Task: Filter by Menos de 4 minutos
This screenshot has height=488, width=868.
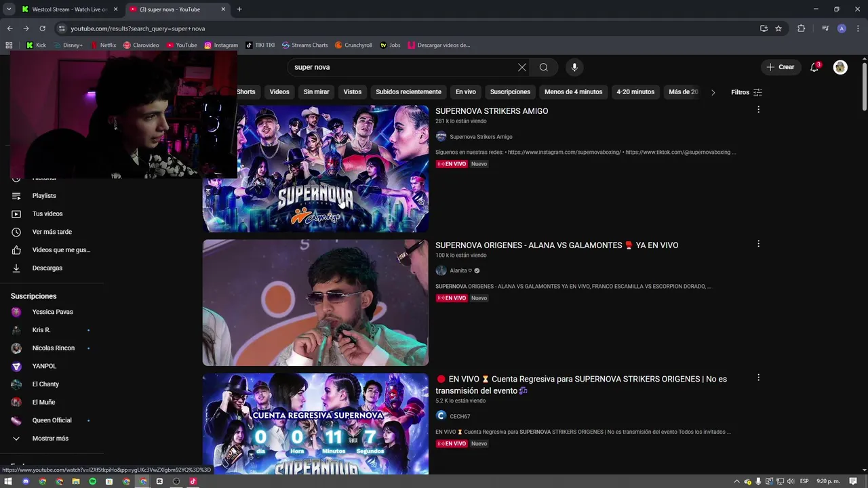Action: 574,92
